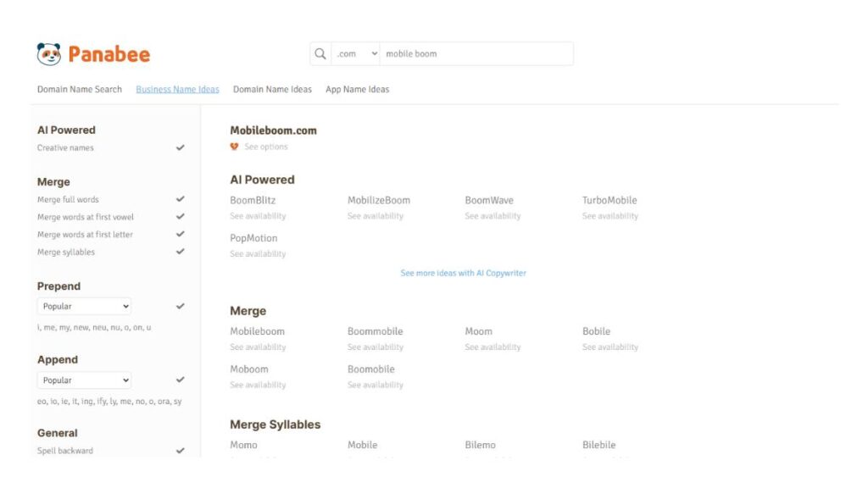Click See more ideas with AI Copywriter
This screenshot has height=488, width=868.
[x=464, y=274]
